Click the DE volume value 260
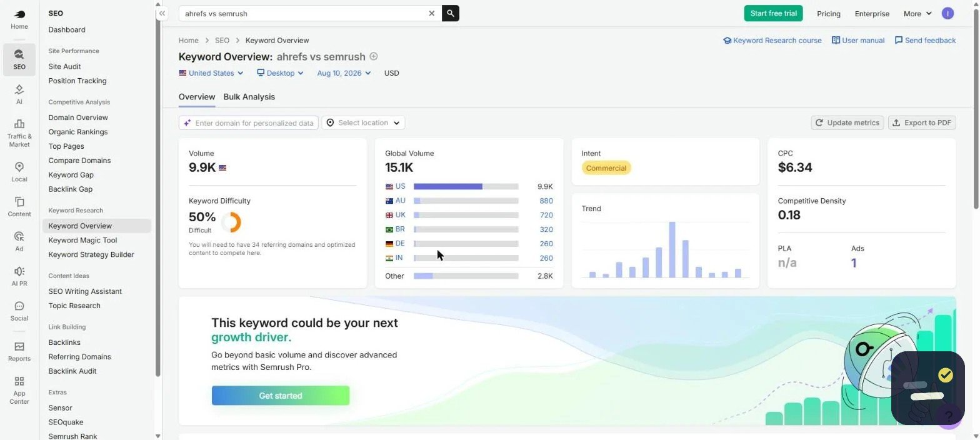Screen dimensions: 980x440 pos(546,244)
